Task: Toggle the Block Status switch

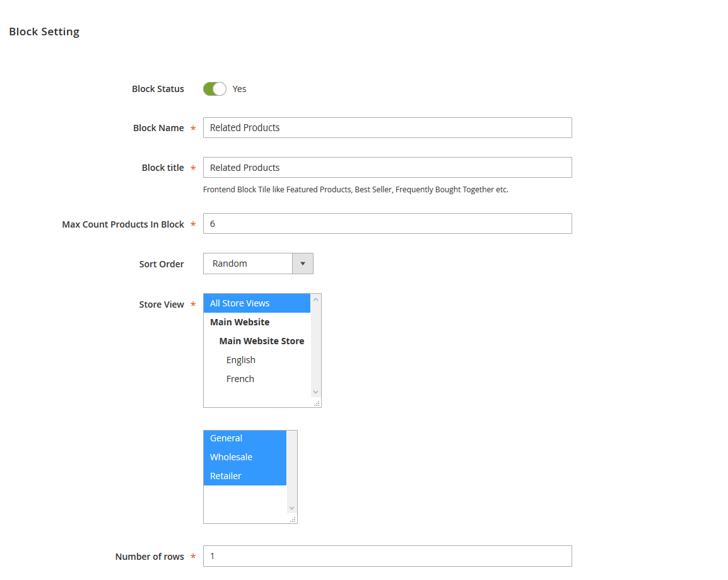Action: point(214,89)
